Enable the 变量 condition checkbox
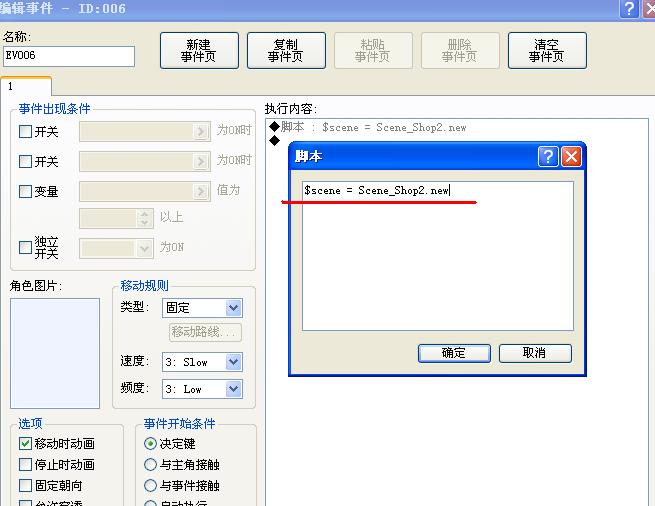The height and width of the screenshot is (506, 655). pyautogui.click(x=25, y=191)
